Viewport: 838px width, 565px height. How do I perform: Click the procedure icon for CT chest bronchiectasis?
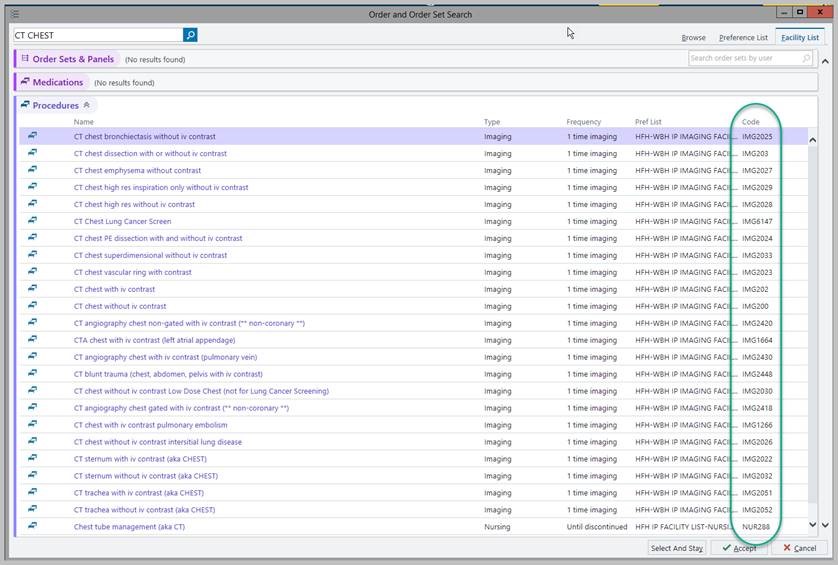(x=32, y=136)
